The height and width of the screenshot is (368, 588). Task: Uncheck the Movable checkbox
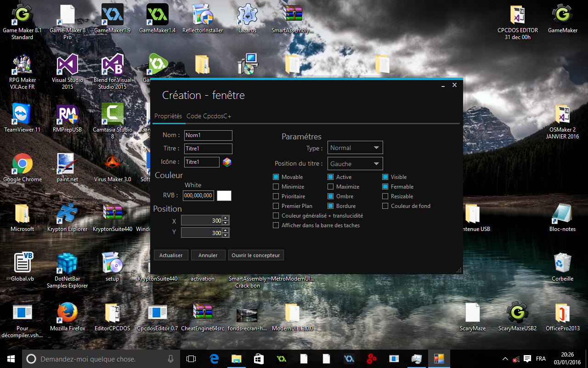tap(276, 177)
